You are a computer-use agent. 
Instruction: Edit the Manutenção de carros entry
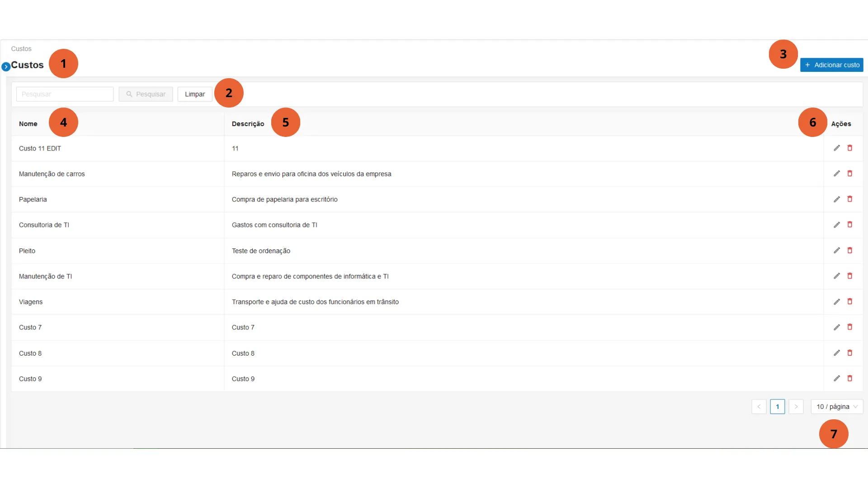click(837, 174)
